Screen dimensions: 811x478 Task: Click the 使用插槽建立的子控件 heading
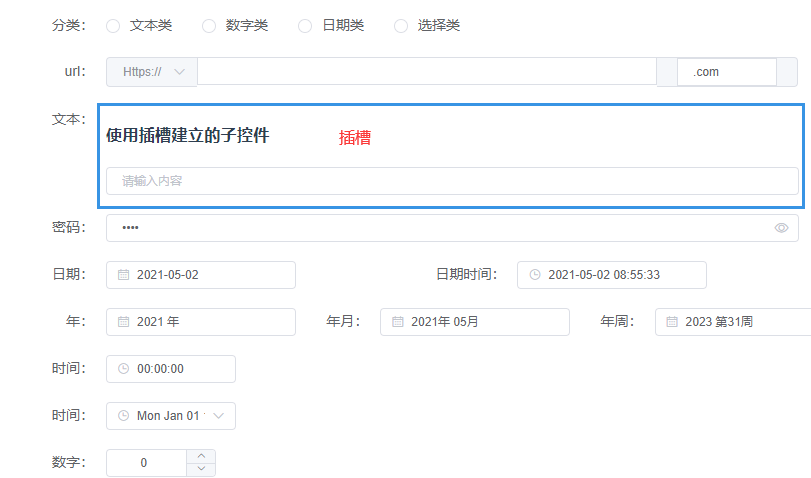[x=188, y=136]
